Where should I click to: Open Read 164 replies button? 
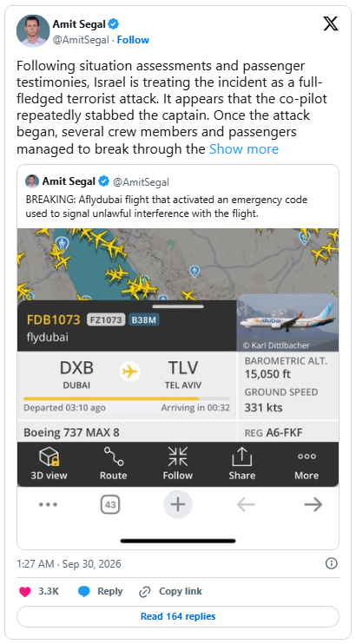tap(178, 616)
